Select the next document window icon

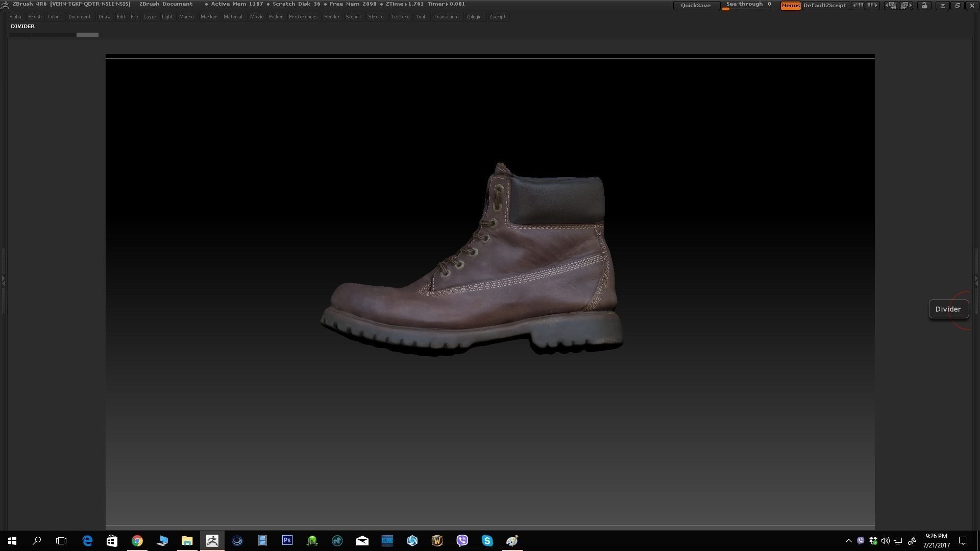point(906,5)
